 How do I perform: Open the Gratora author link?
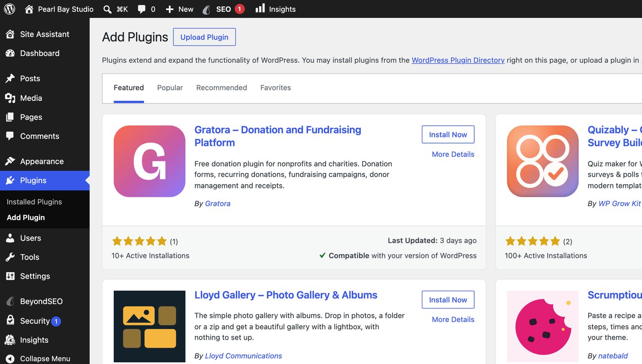(217, 204)
